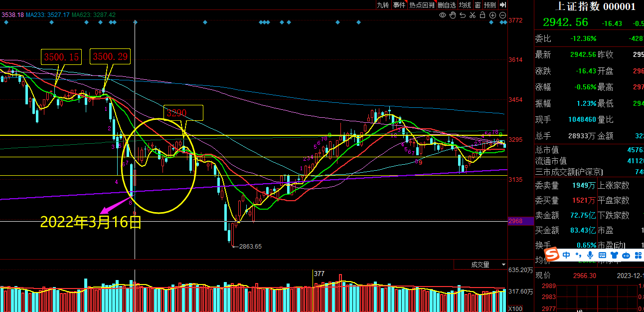The width and height of the screenshot is (644, 312).
Task: Click the 现手 1048460 value
Action: coord(582,119)
